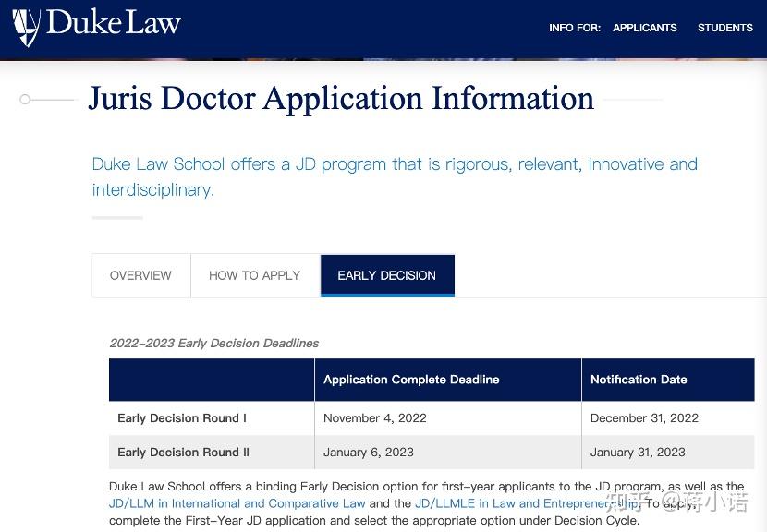
Task: Click the Application Complete Deadline column header
Action: [x=410, y=379]
